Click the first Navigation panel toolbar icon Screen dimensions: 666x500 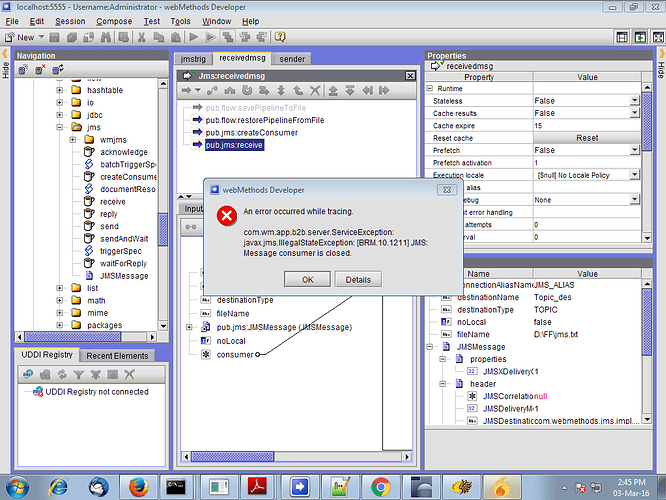coord(23,70)
